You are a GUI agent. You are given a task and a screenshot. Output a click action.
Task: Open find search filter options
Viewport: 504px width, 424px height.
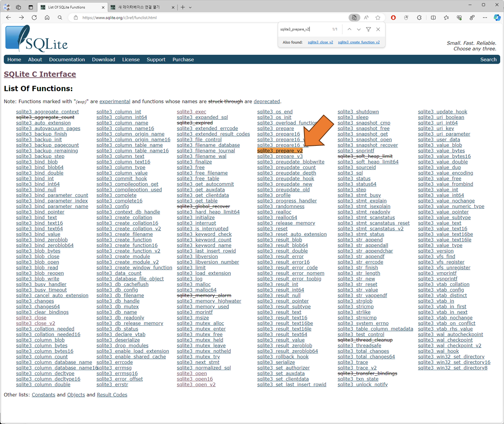click(x=368, y=29)
